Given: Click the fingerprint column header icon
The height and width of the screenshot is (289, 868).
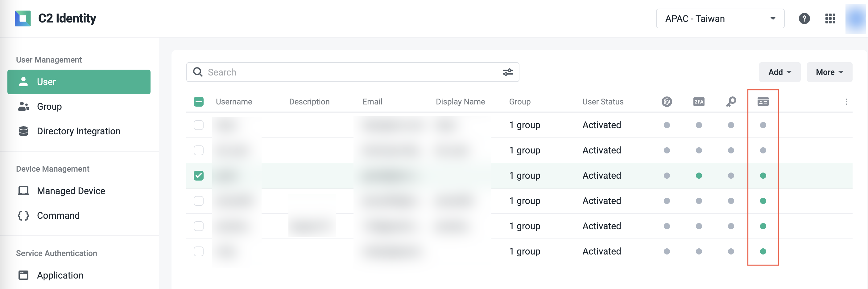Looking at the screenshot, I should click(667, 102).
